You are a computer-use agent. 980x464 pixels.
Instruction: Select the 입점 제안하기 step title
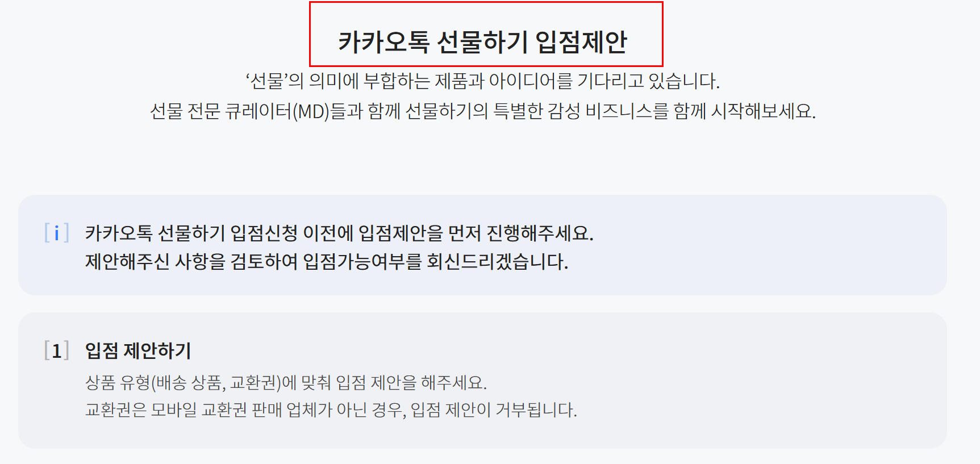pos(138,350)
